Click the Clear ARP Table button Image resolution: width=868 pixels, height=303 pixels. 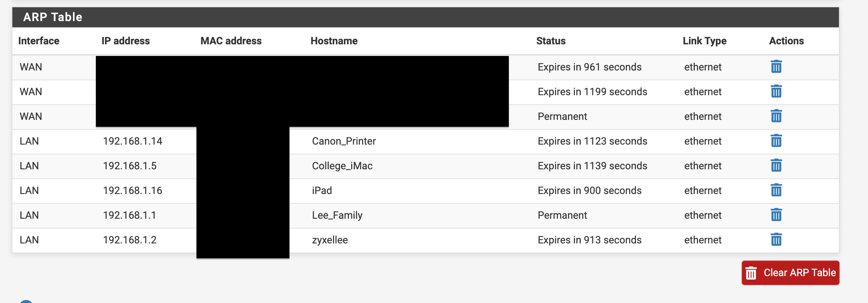coord(790,273)
